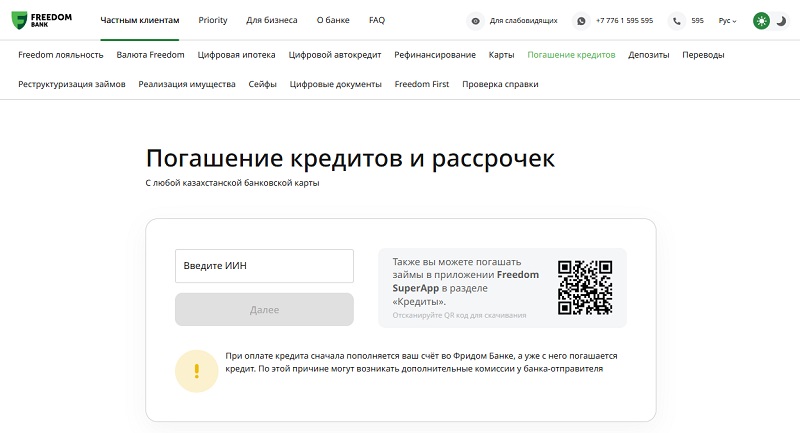This screenshot has width=800, height=433.
Task: Click the Введите ИИН input field
Action: [264, 266]
